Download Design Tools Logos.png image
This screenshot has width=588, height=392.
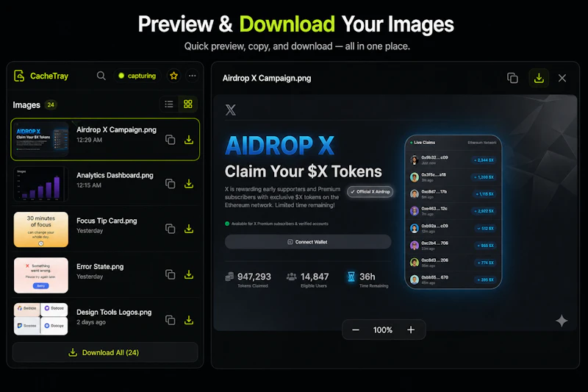[189, 320]
